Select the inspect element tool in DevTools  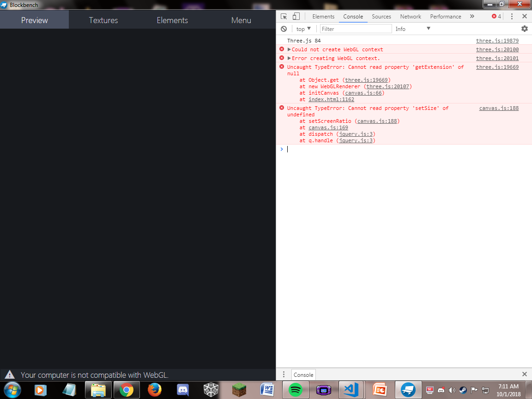[283, 16]
